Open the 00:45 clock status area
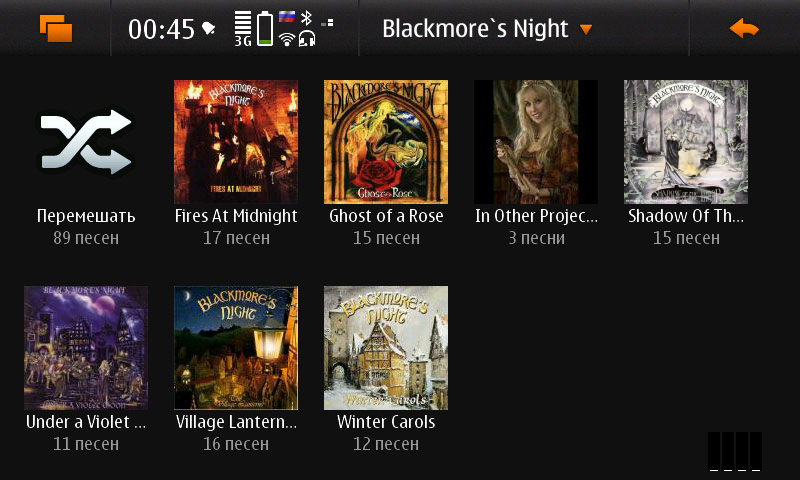The width and height of the screenshot is (800, 480). tap(161, 29)
